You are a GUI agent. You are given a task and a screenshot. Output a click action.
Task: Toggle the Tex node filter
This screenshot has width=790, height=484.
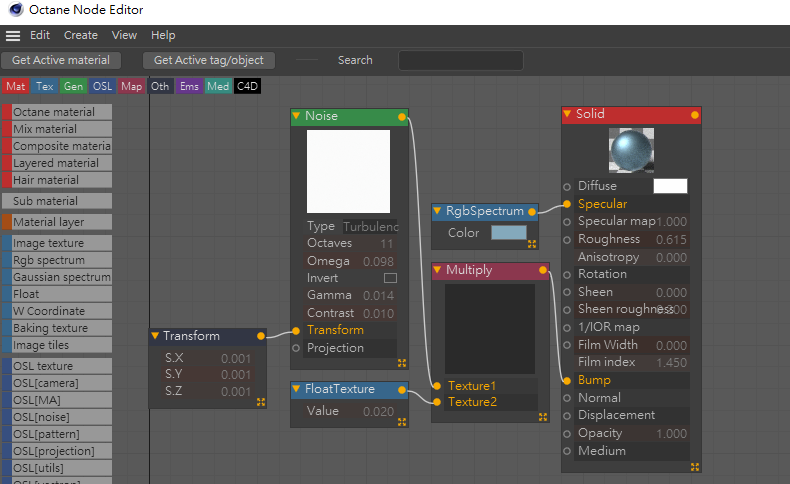coord(45,86)
